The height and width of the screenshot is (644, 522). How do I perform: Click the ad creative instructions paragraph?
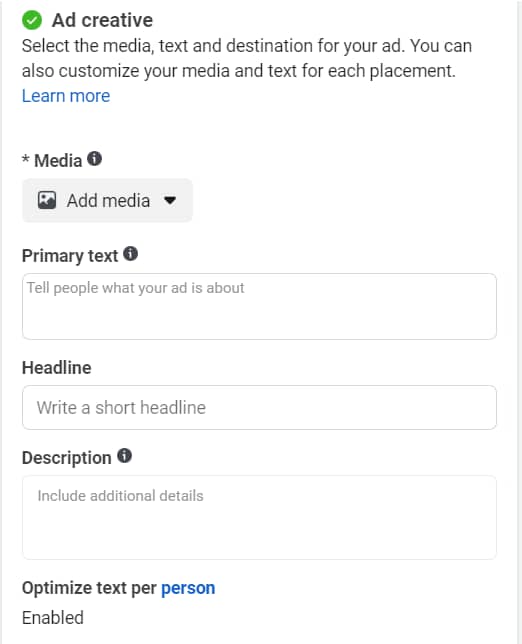point(247,58)
